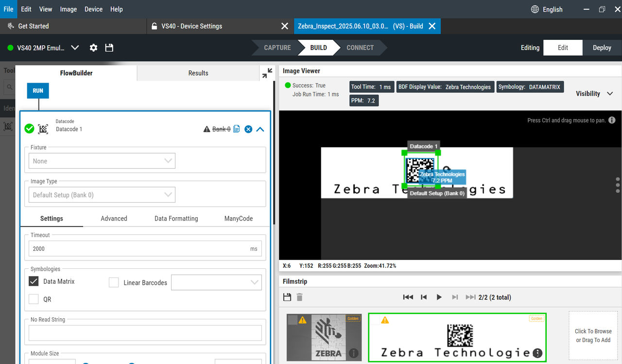Click the Get Started hand icon
Image resolution: width=622 pixels, height=364 pixels.
(x=11, y=26)
